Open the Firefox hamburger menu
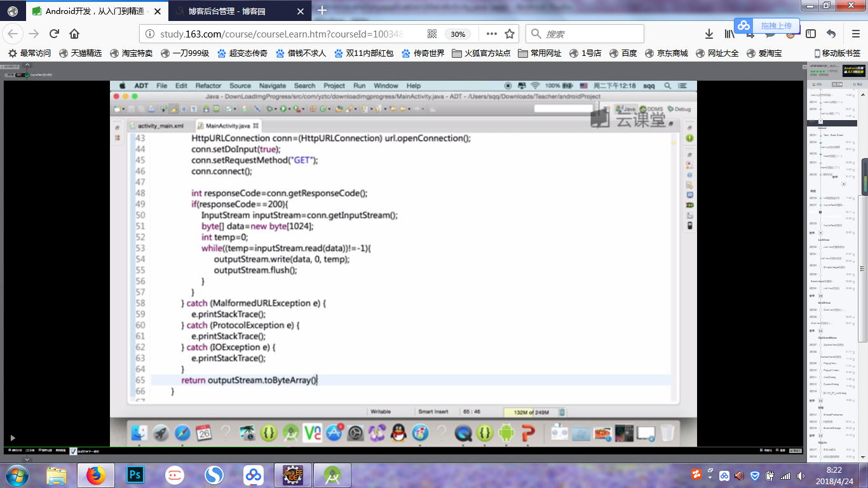Screen dimensions: 868x488 coord(855,34)
